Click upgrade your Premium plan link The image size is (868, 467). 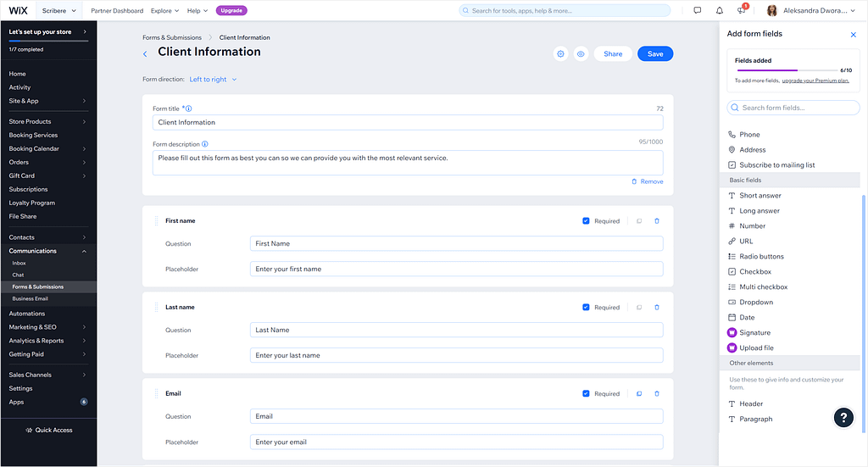[815, 81]
